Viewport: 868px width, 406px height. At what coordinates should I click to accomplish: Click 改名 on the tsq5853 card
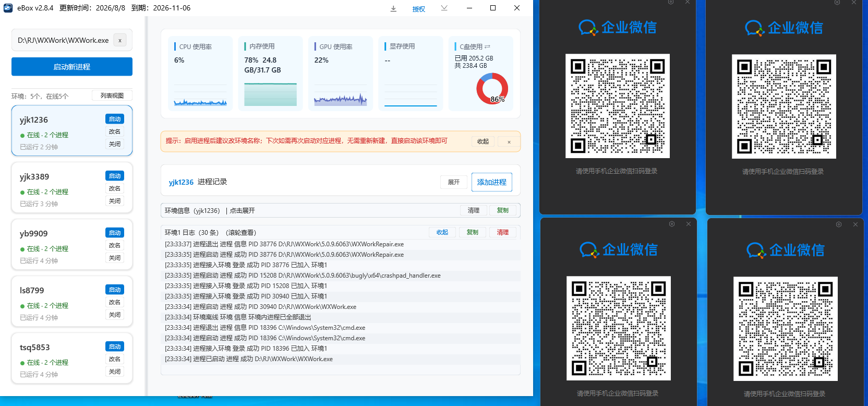pos(115,359)
